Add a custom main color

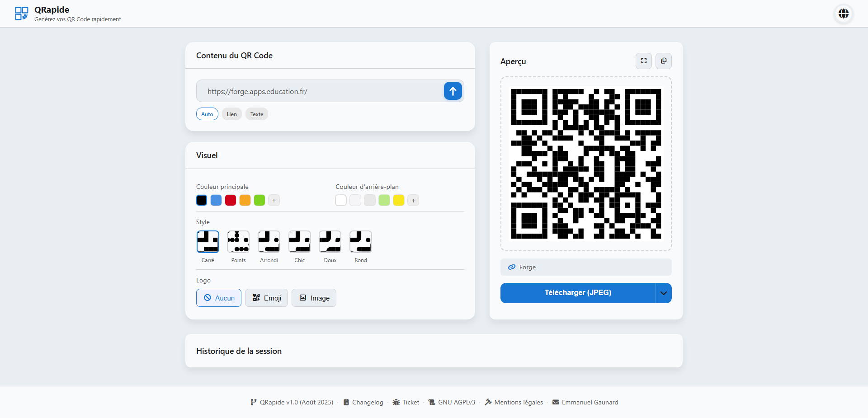pos(274,200)
